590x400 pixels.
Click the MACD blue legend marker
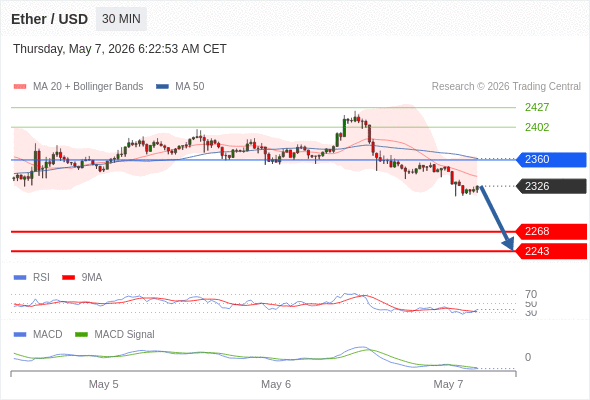[x=20, y=334]
